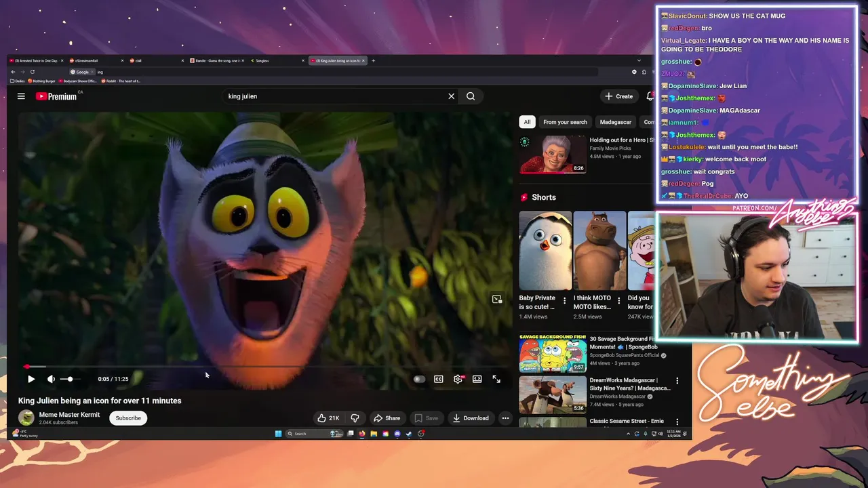Image resolution: width=868 pixels, height=488 pixels.
Task: Clear the king julien search text
Action: pyautogui.click(x=451, y=96)
